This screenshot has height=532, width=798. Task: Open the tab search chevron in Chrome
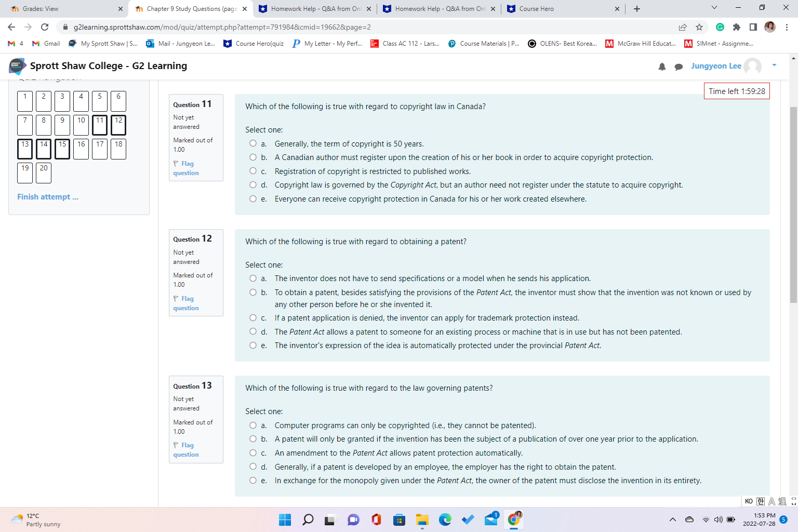tap(714, 8)
